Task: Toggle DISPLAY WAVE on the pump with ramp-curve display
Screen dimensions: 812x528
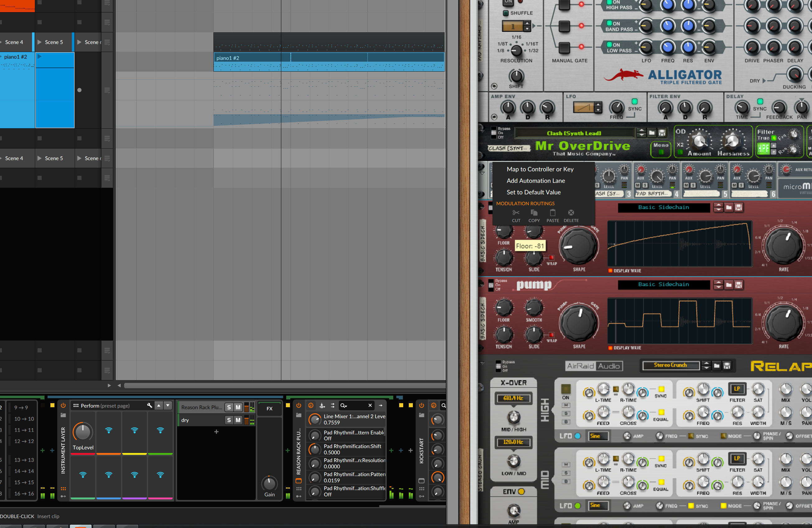Action: pyautogui.click(x=610, y=271)
